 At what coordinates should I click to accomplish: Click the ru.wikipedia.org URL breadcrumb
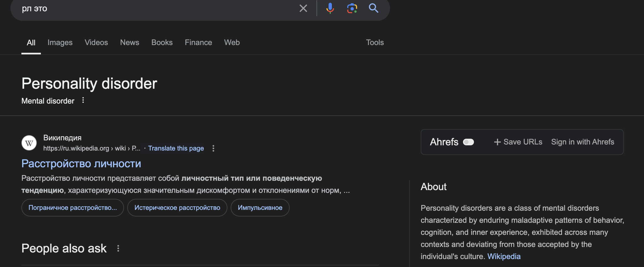point(92,148)
